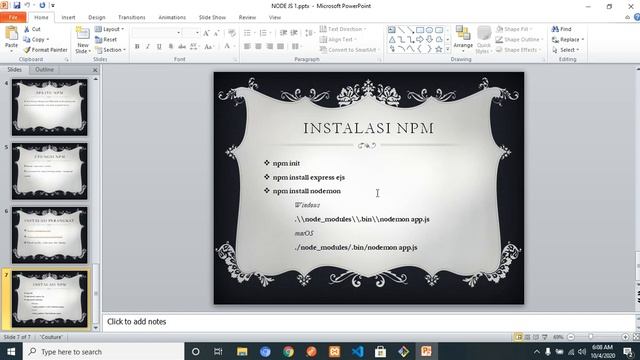Insert a New Slide
640x360 pixels.
pyautogui.click(x=82, y=40)
